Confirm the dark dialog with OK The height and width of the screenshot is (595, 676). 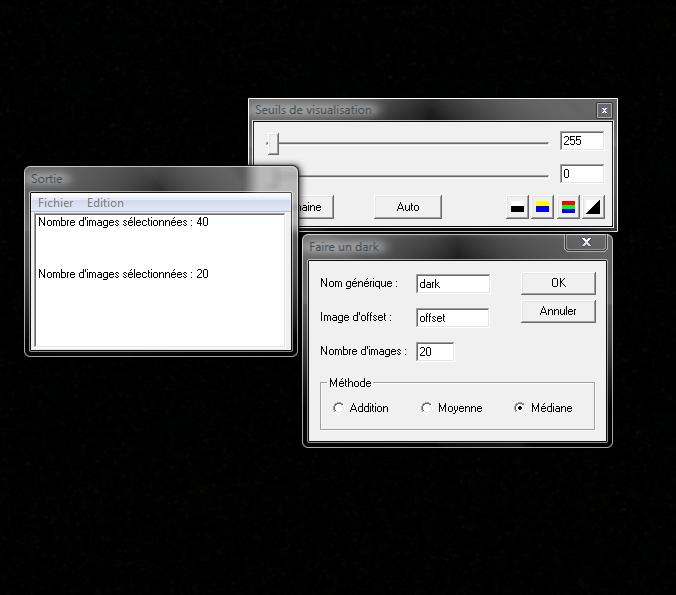coord(558,283)
